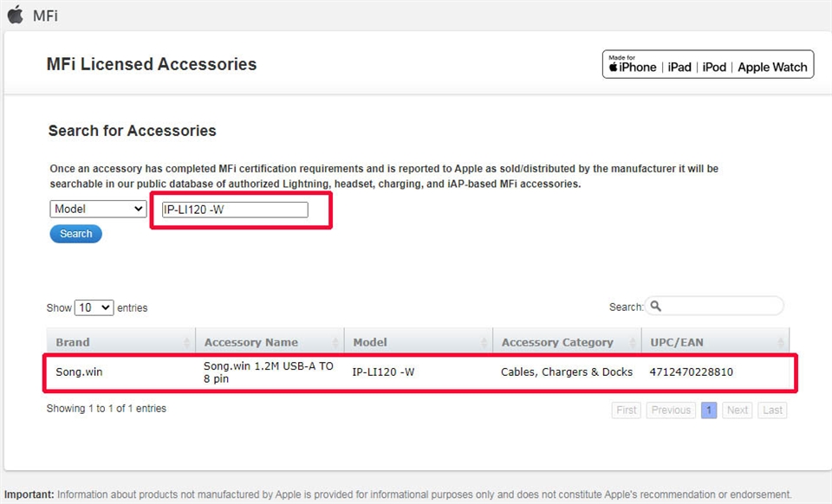The width and height of the screenshot is (832, 504).
Task: Click the MFi header title
Action: coord(45,16)
